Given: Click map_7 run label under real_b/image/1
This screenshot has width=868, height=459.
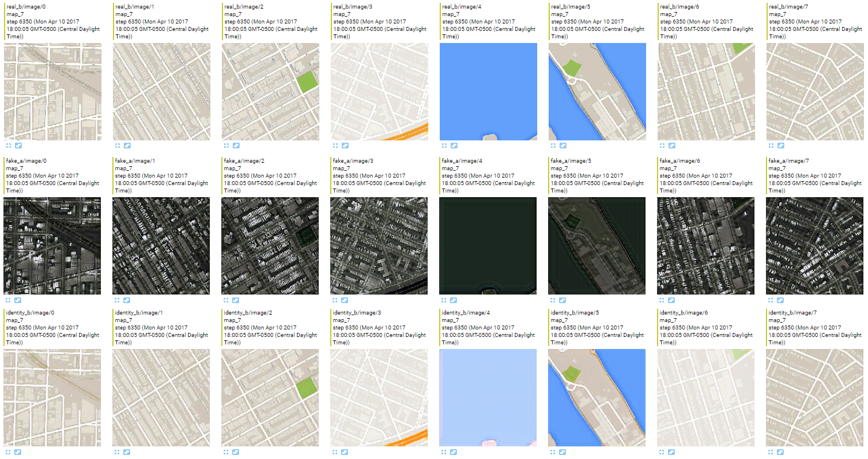Looking at the screenshot, I should [x=124, y=14].
